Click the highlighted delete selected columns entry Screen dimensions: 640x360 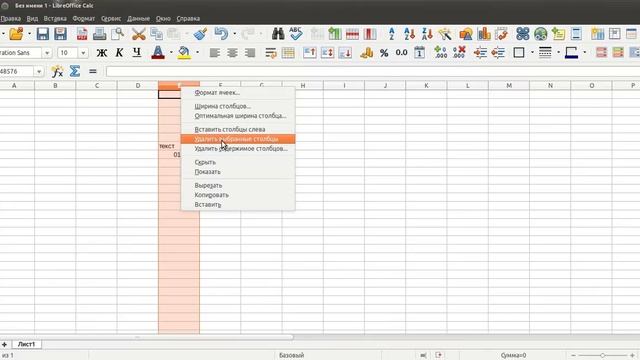238,139
